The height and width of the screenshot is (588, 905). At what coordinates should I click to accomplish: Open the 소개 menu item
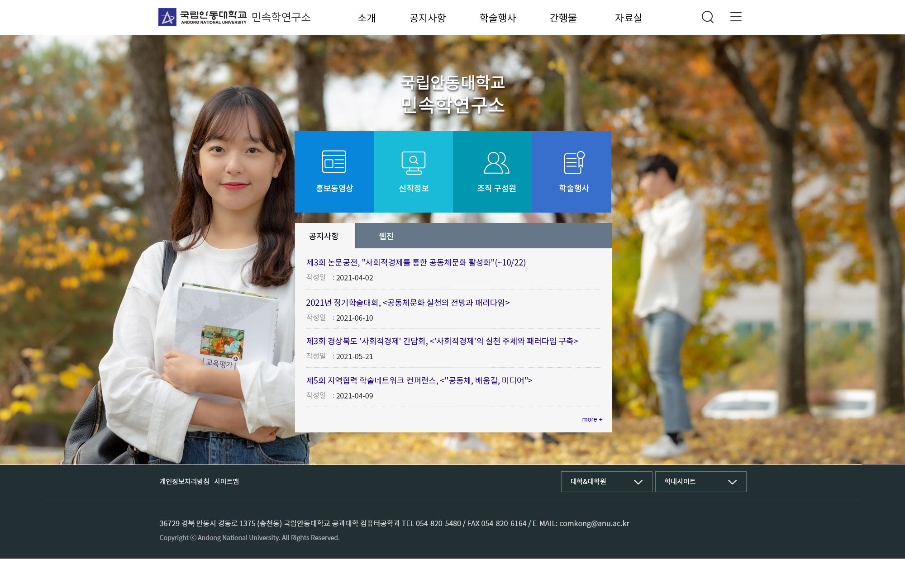pyautogui.click(x=367, y=18)
